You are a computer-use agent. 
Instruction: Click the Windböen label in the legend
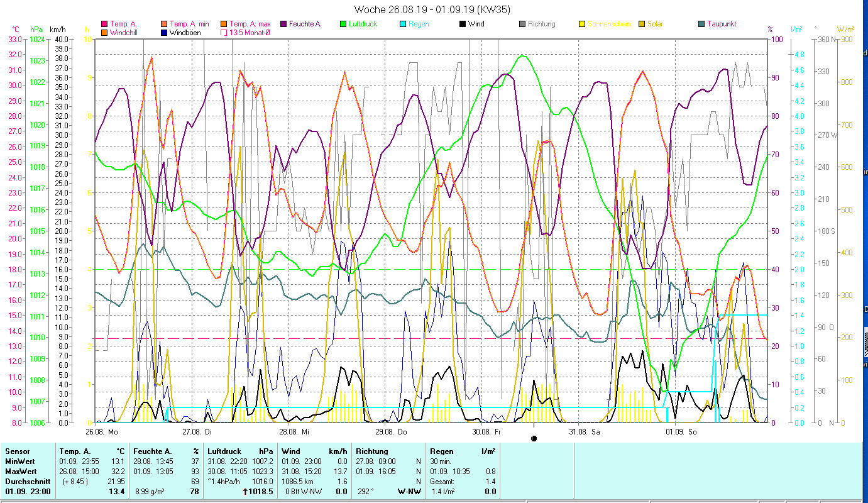point(186,32)
